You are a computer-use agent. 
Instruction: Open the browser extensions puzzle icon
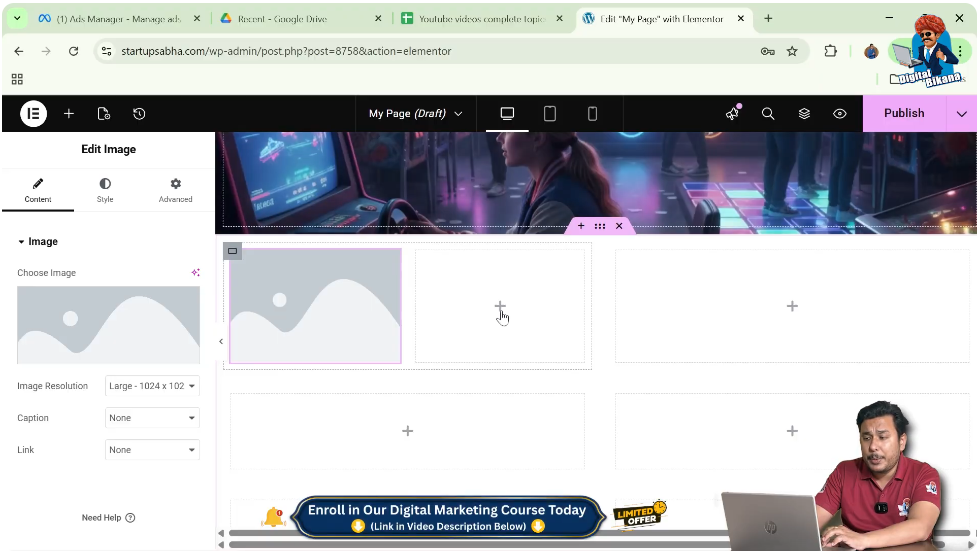[830, 51]
